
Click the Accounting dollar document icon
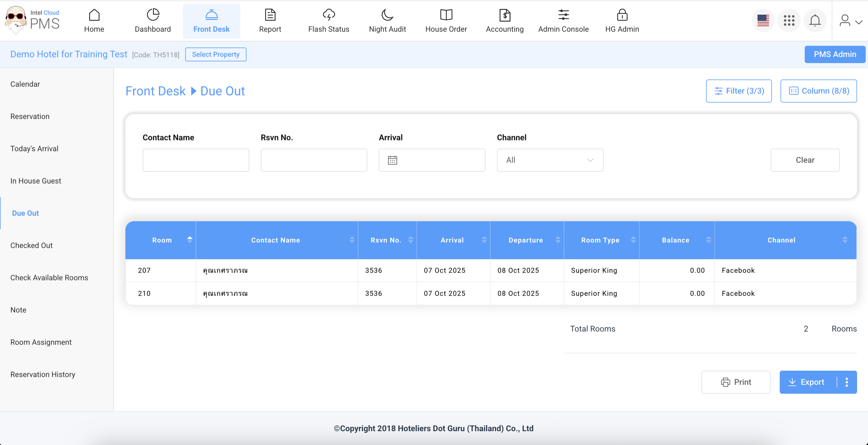[x=504, y=15]
